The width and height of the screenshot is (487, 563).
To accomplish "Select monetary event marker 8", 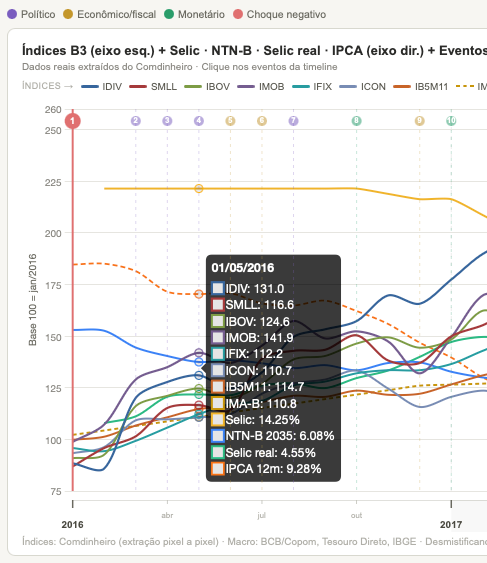I will coord(356,121).
